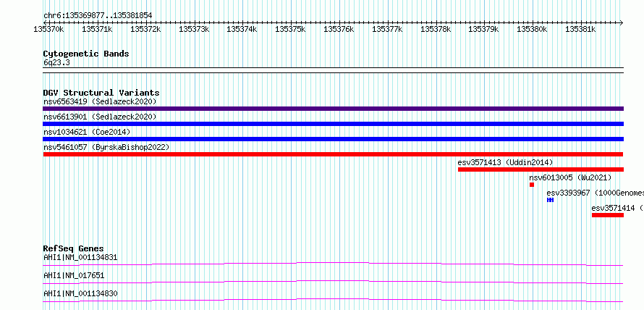Open AHI1|NM_001134831 transcript label
Screen dimensions: 644x310
point(80,258)
